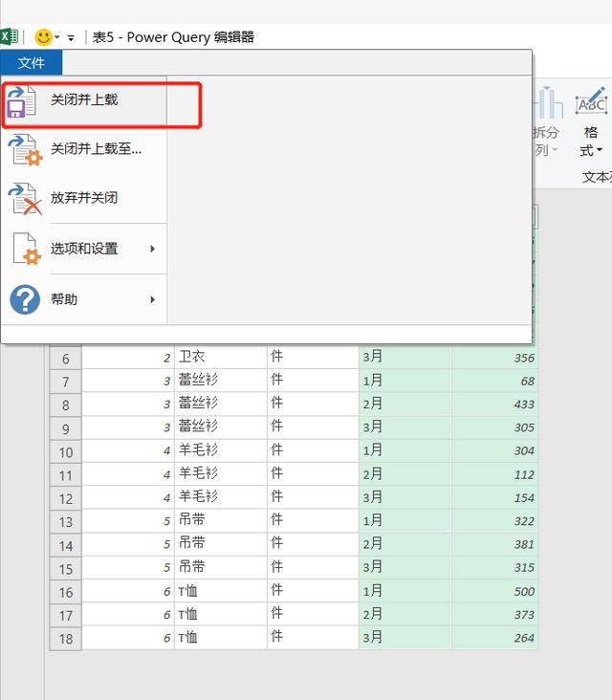Viewport: 612px width, 700px height.
Task: Click the blue question mark help icon
Action: 25,299
